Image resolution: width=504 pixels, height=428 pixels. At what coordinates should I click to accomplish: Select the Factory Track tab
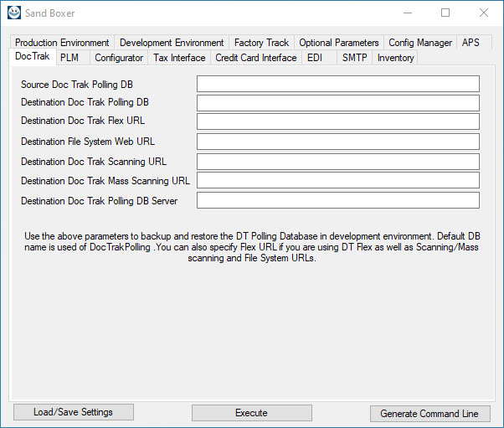coord(261,43)
